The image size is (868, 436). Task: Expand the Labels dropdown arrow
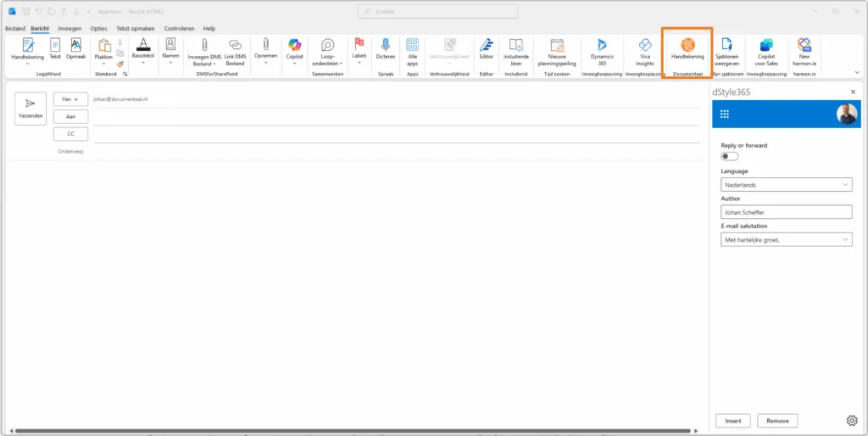click(x=359, y=63)
